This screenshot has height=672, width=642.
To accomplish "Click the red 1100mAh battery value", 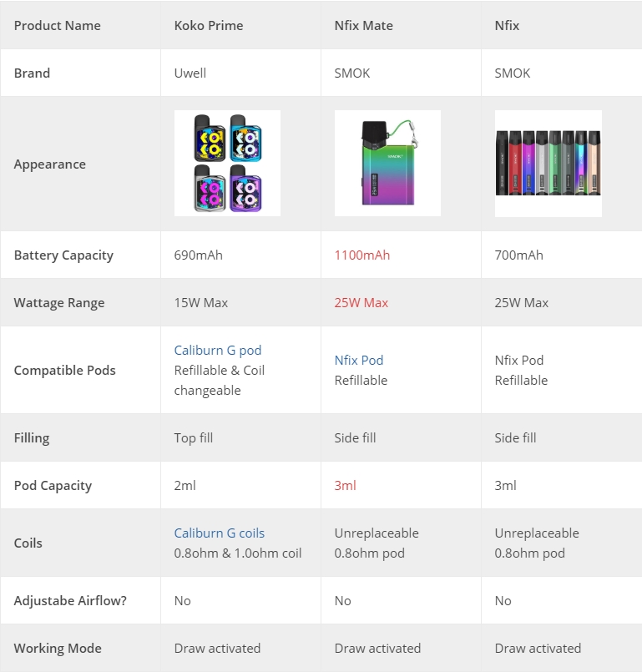I will click(362, 255).
